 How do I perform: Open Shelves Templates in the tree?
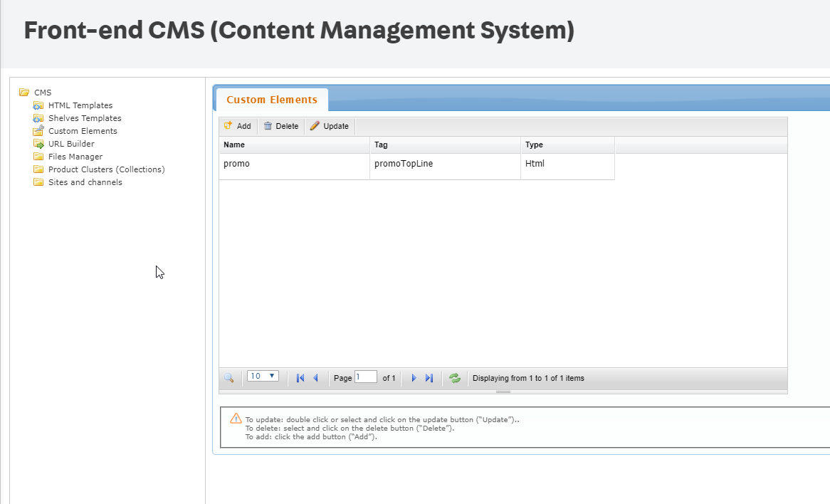point(85,118)
